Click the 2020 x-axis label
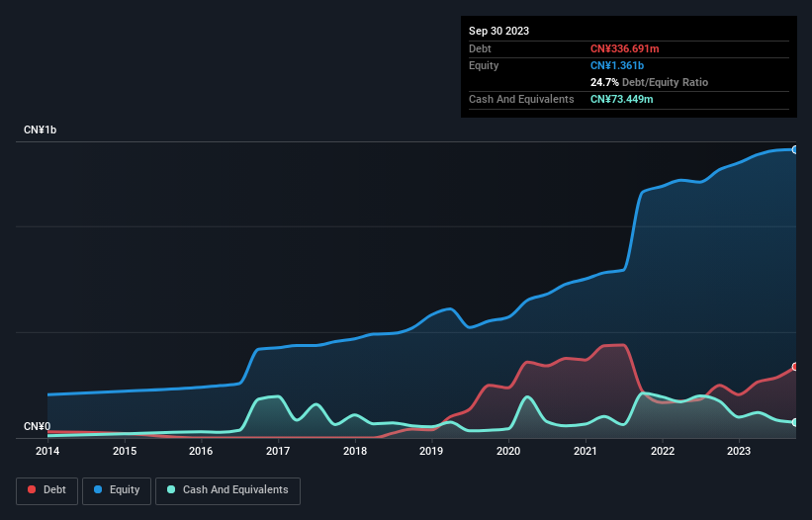 tap(508, 451)
